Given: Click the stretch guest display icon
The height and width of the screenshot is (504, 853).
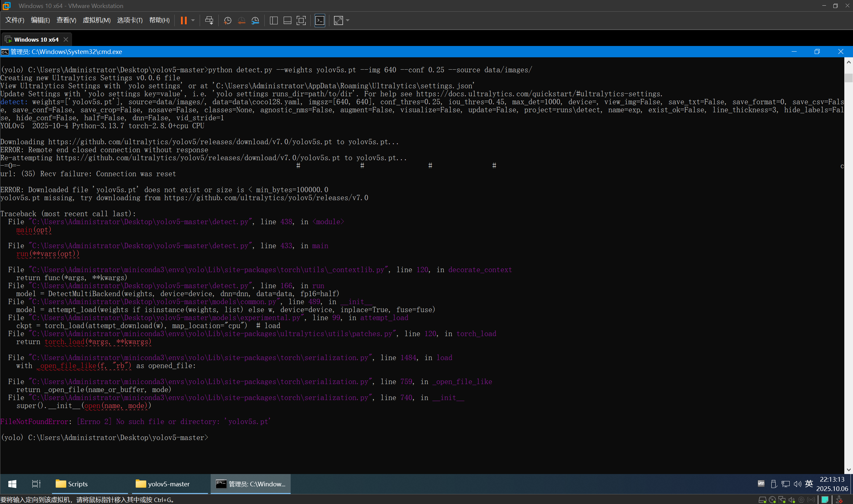Looking at the screenshot, I should point(338,20).
